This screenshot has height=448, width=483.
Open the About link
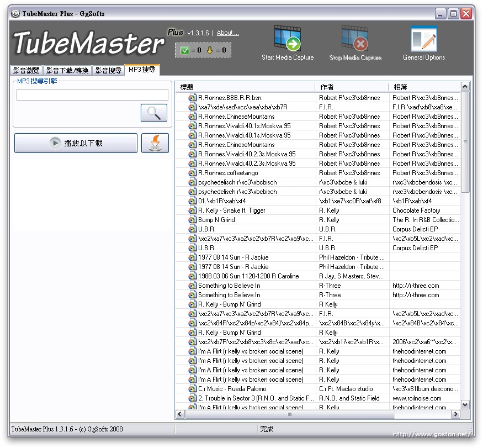[227, 33]
